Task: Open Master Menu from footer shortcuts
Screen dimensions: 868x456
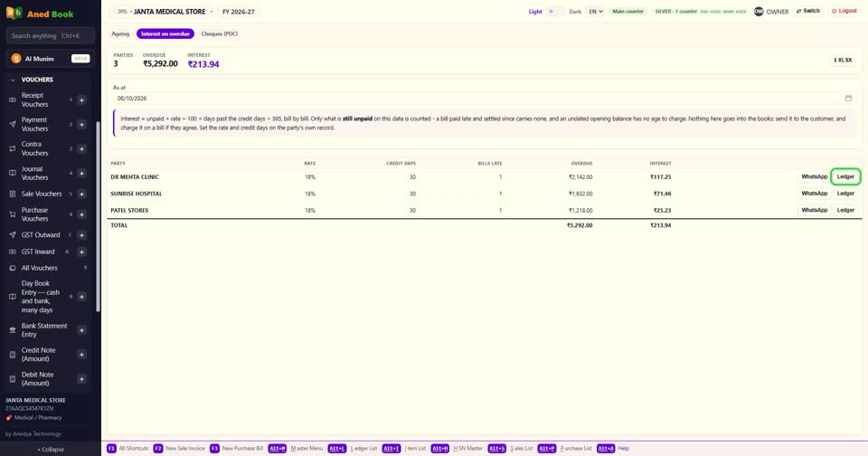Action: pyautogui.click(x=296, y=448)
